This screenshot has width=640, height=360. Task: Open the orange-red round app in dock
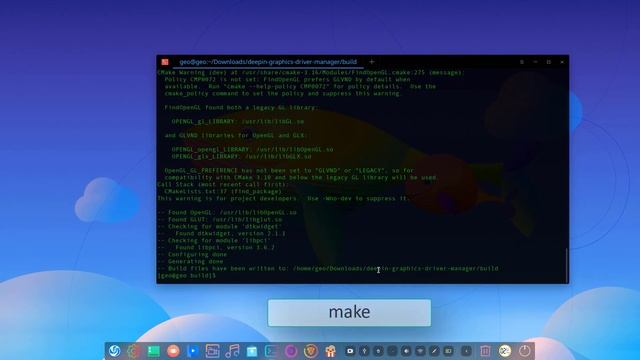coord(173,351)
